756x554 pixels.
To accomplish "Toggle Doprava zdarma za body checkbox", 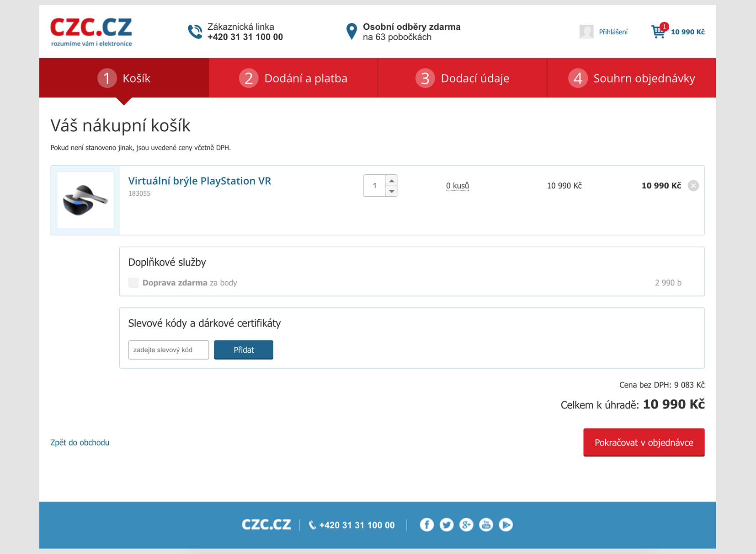I will (x=133, y=283).
